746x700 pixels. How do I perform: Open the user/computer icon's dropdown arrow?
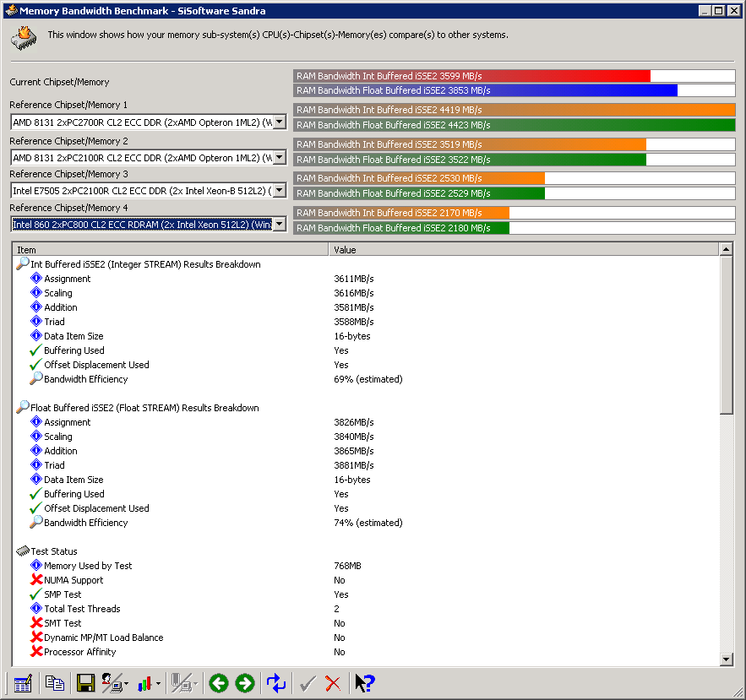[126, 684]
